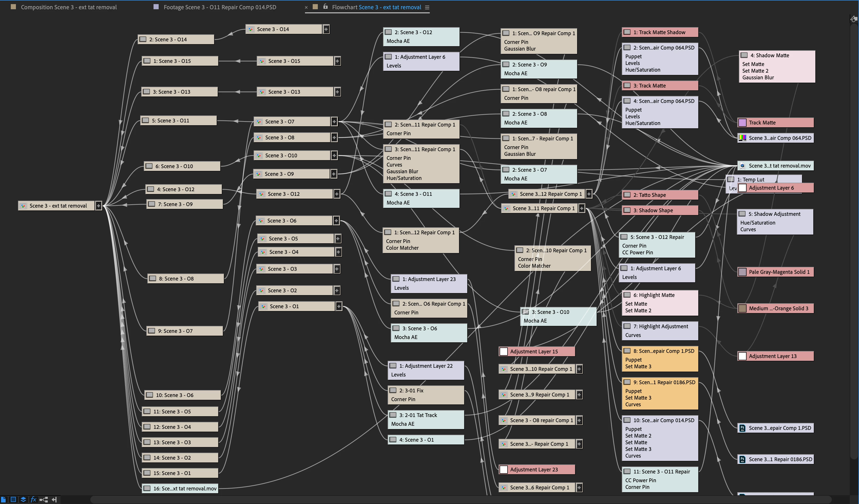
Task: Click composition icon on Scene 3 - O14 node
Action: (251, 29)
